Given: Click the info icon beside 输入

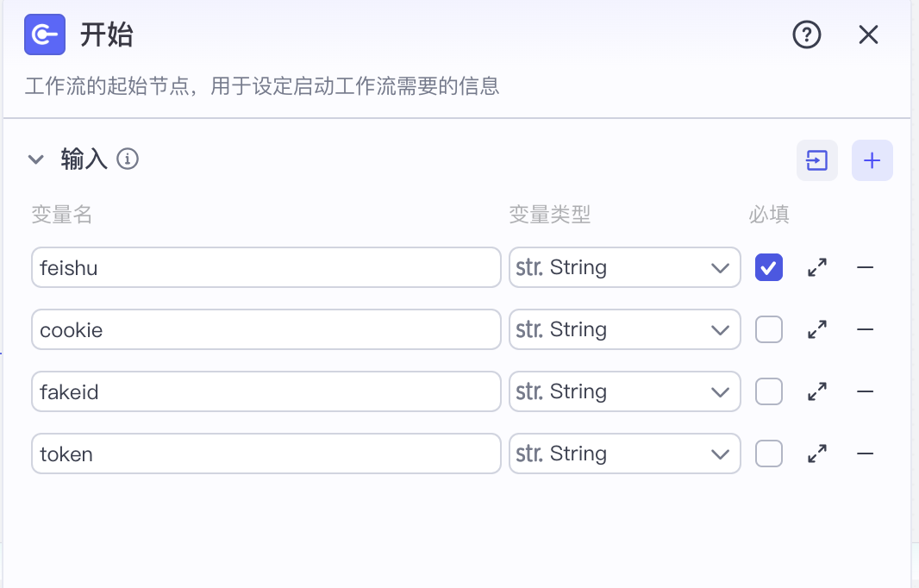Looking at the screenshot, I should (128, 159).
